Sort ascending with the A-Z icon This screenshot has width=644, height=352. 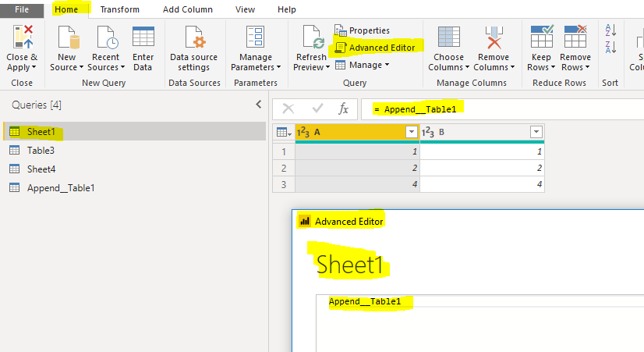click(x=610, y=30)
